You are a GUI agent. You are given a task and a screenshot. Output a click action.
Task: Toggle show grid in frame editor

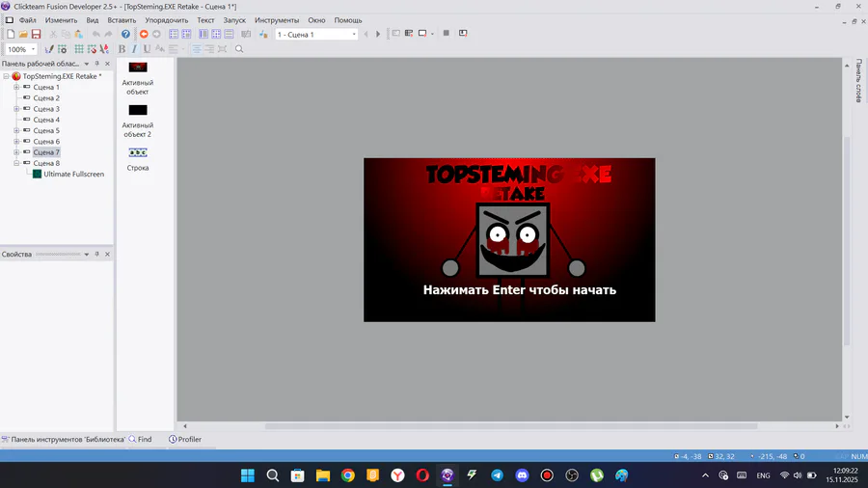79,49
